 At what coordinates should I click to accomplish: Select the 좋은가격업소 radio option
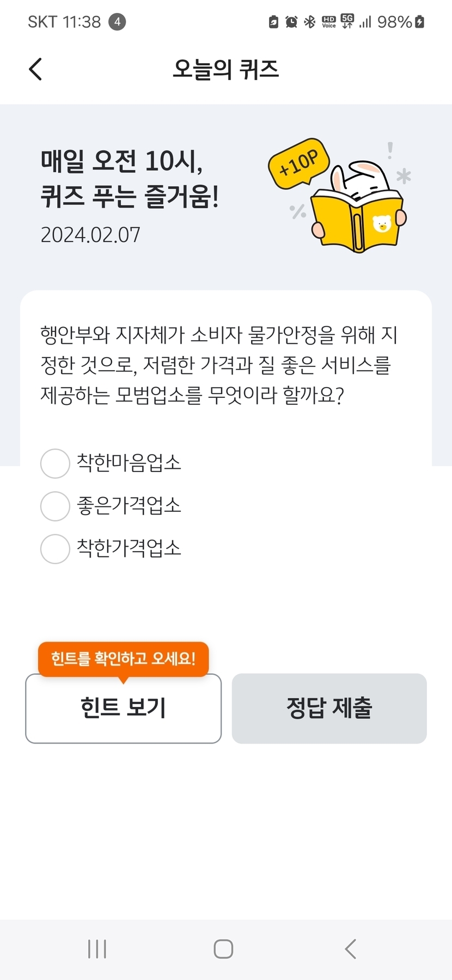point(55,506)
